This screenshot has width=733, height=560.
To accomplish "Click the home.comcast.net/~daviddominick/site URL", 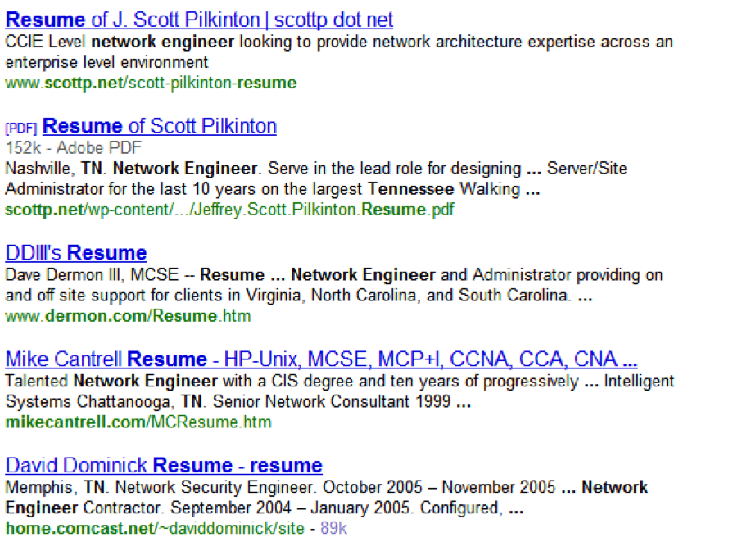I will pos(155,528).
